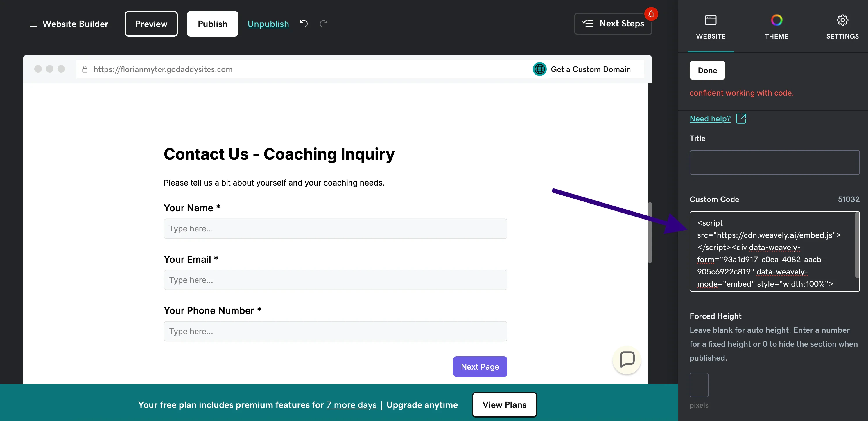
Task: Redo the last change
Action: (x=324, y=24)
